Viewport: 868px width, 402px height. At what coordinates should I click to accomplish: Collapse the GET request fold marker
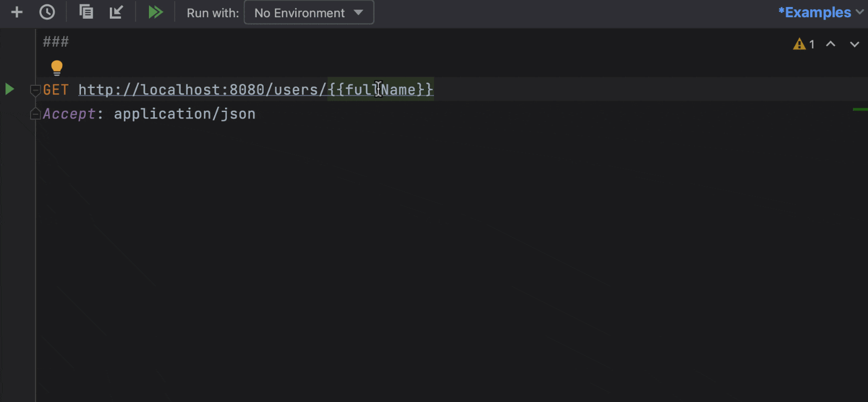coord(35,90)
